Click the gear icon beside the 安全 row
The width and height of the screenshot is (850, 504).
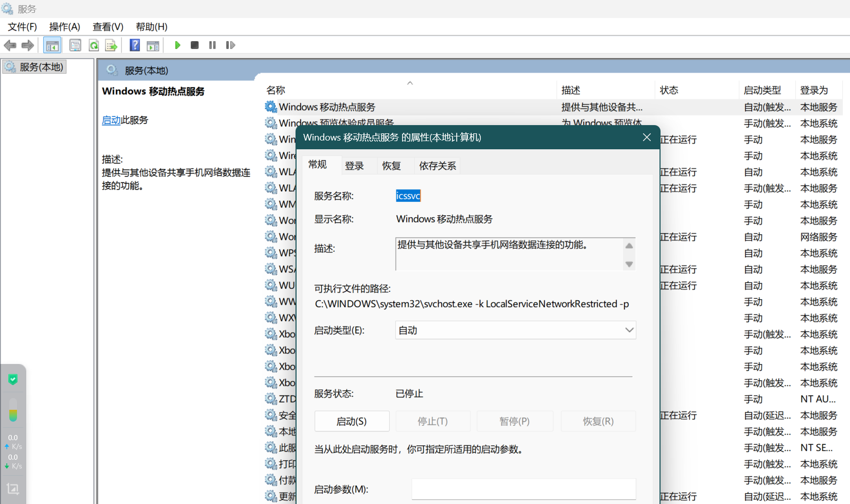[x=271, y=415]
